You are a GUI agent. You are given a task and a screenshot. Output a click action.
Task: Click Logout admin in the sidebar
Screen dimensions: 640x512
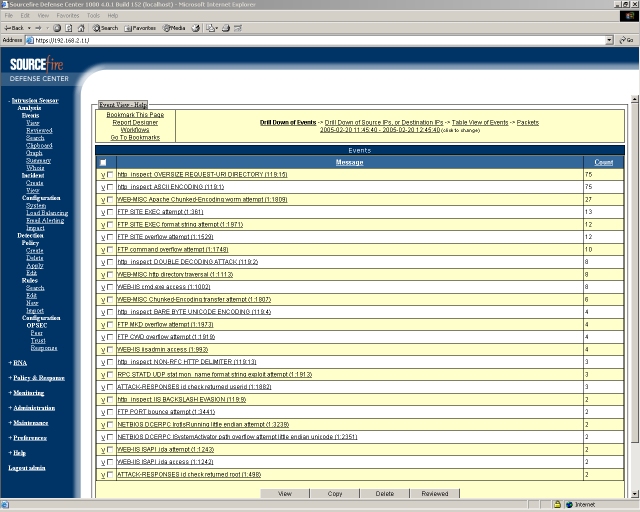point(27,468)
